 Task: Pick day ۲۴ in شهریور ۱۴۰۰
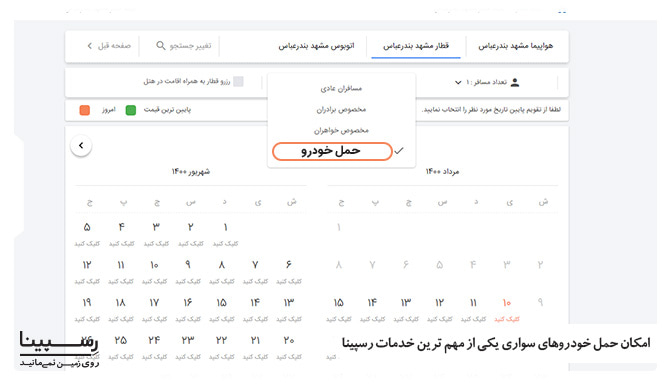pos(154,347)
